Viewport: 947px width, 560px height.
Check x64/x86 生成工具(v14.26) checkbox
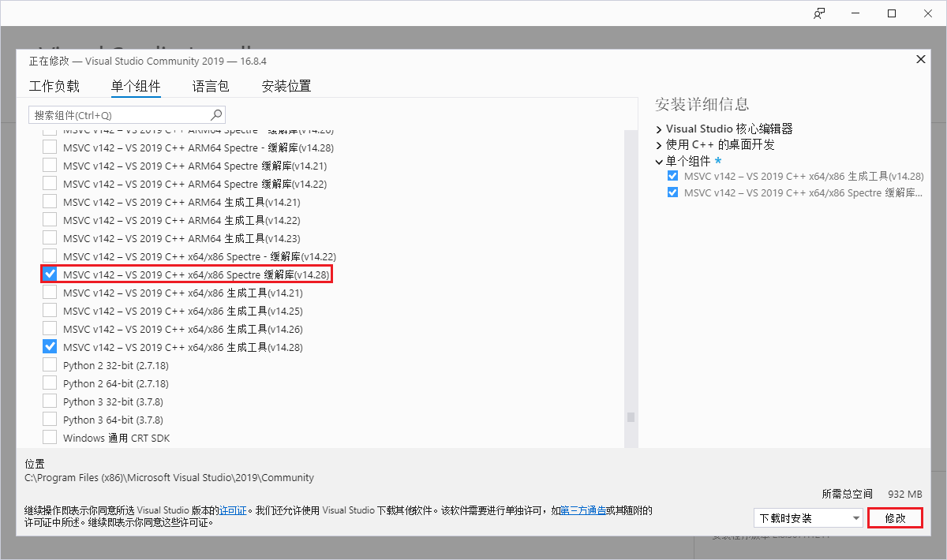pyautogui.click(x=50, y=329)
